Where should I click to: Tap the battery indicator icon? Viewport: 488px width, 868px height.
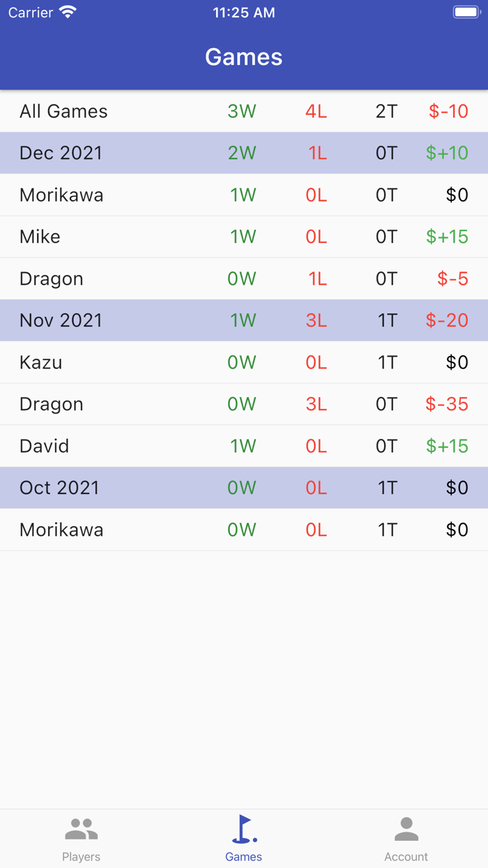pos(466,13)
